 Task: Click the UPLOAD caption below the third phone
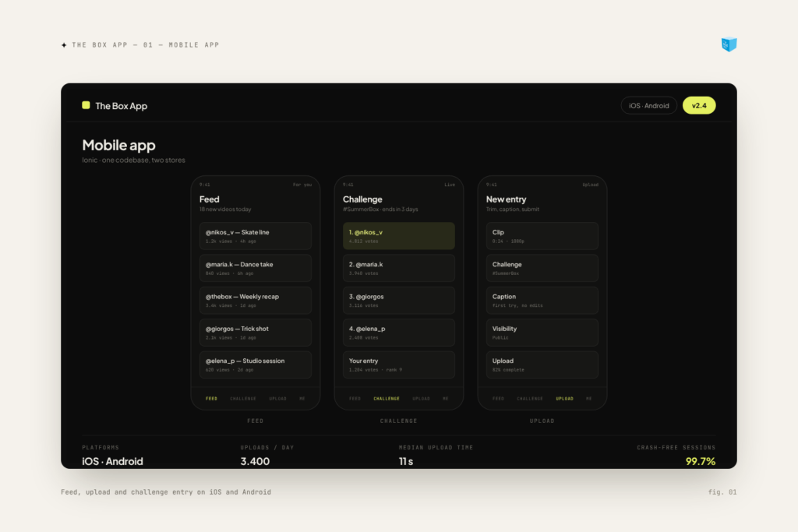(542, 421)
